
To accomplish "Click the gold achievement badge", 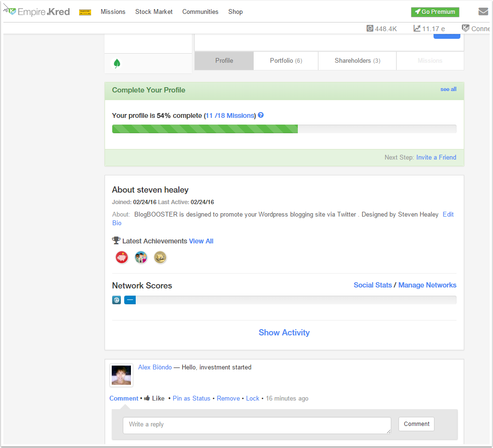I will [x=160, y=258].
